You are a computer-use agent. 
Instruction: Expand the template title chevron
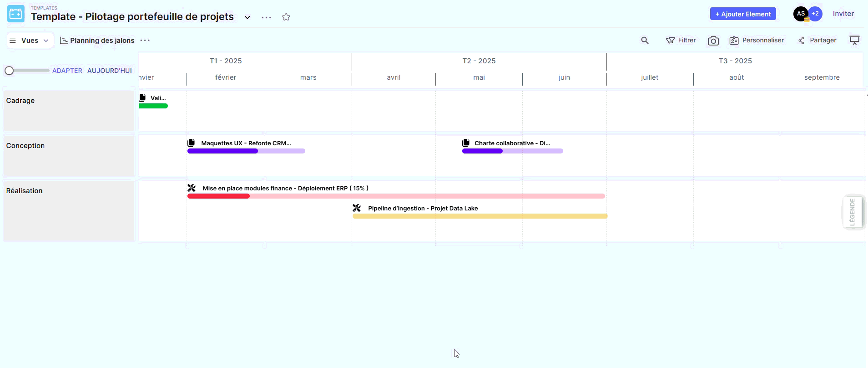247,17
